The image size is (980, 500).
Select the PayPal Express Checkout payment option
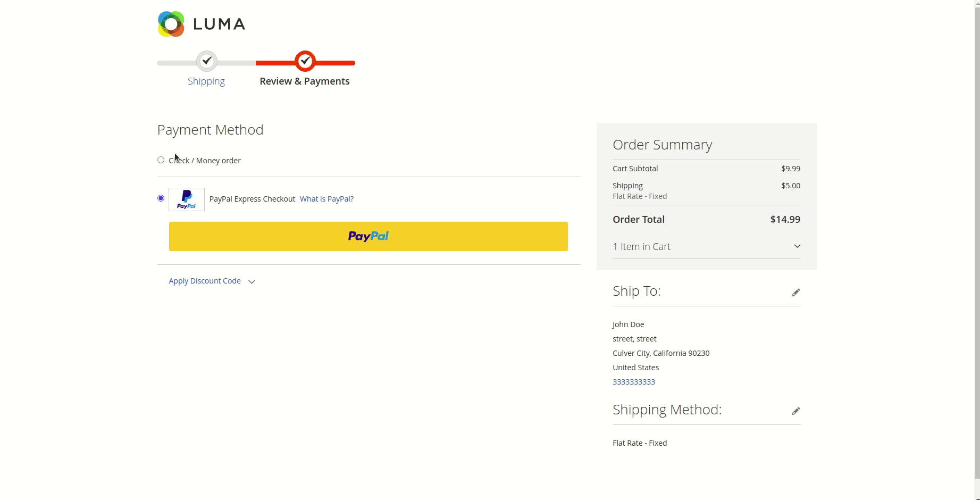(x=160, y=198)
